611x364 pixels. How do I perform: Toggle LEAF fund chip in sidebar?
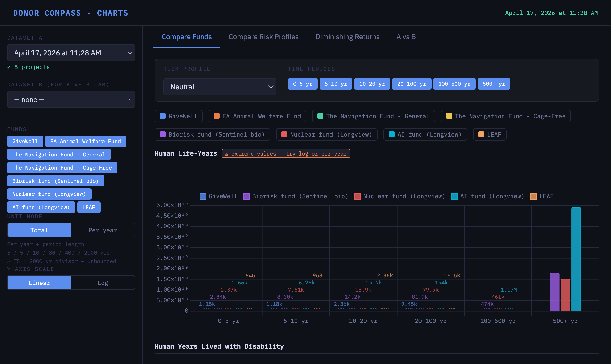pos(89,207)
